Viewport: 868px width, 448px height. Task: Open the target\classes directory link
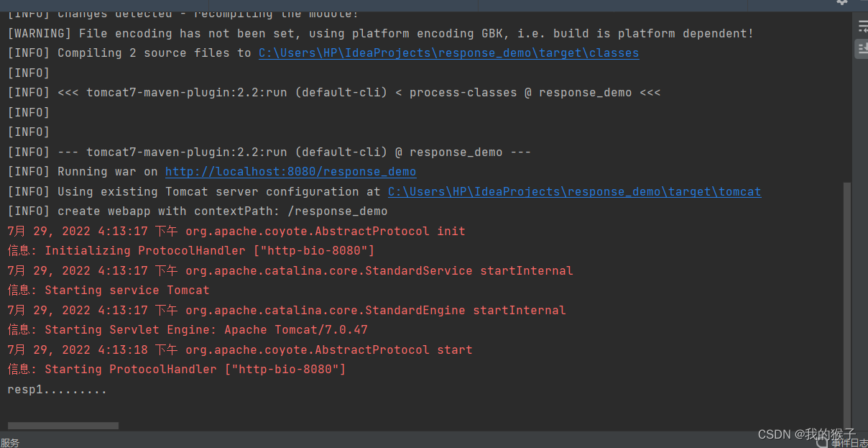pos(448,52)
